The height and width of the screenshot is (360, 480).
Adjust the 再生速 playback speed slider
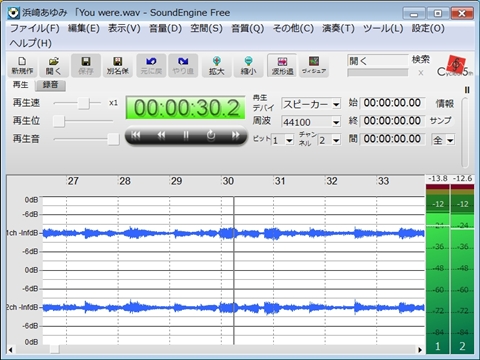point(84,103)
